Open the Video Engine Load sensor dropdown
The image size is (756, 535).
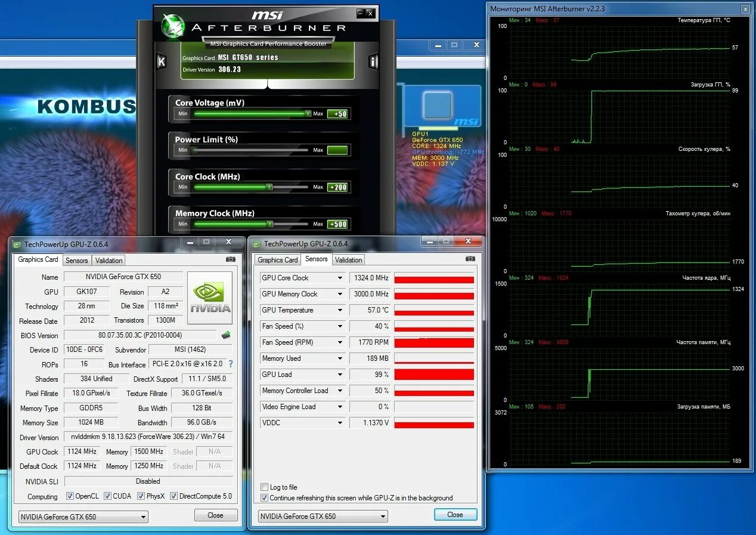tap(340, 407)
